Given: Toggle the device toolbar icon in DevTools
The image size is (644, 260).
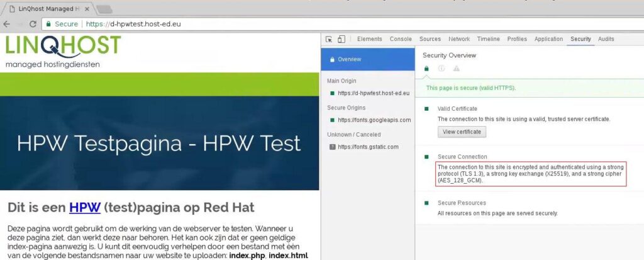Looking at the screenshot, I should (341, 39).
